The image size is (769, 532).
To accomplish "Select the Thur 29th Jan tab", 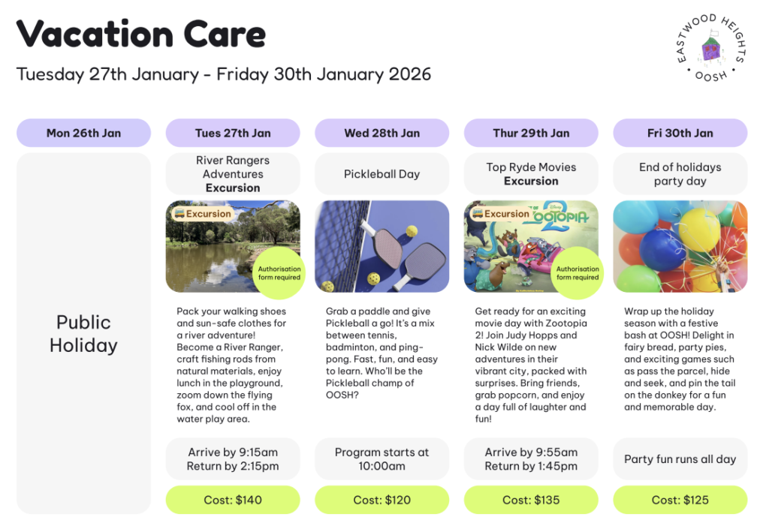I will coord(531,133).
